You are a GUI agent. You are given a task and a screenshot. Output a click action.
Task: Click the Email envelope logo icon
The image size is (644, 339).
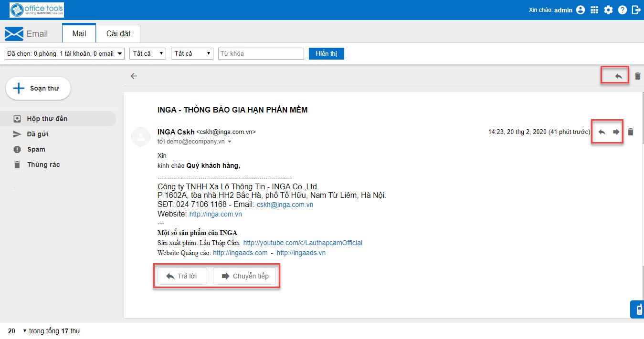coord(14,34)
